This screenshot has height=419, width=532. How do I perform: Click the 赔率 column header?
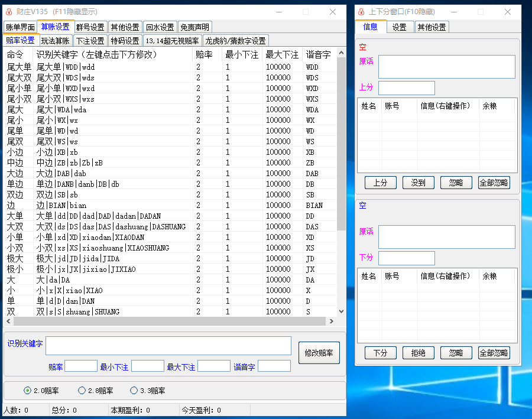click(x=205, y=54)
